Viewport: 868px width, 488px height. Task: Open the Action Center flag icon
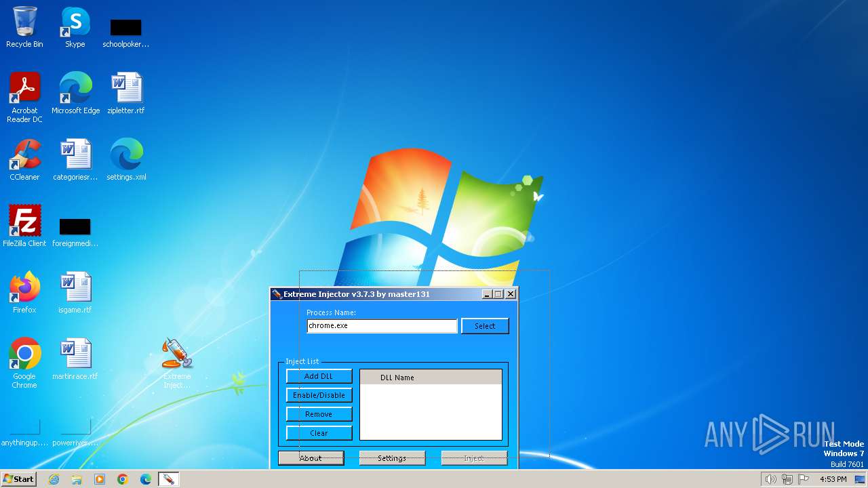click(804, 479)
